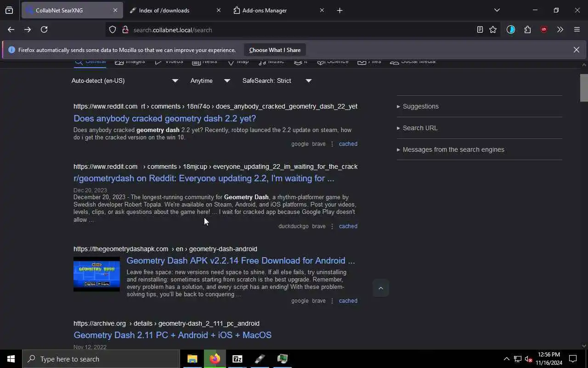
Task: Click the address bar URL field
Action: tap(303, 29)
